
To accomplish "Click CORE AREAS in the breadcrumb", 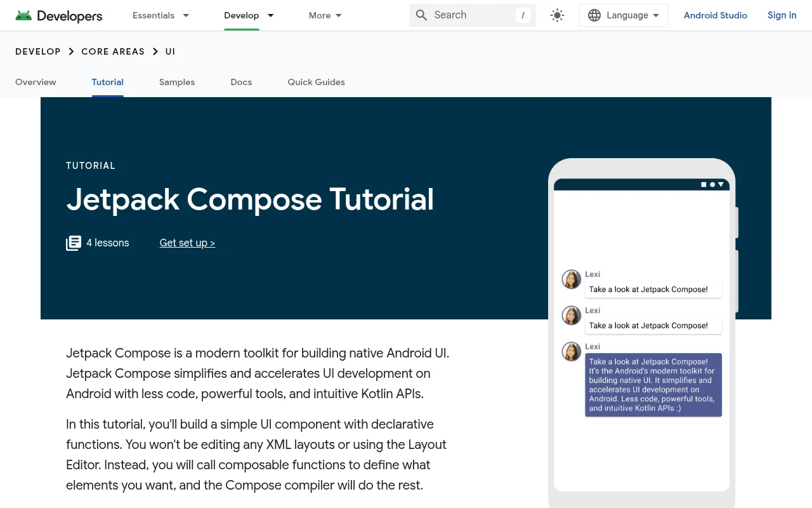I will [113, 51].
